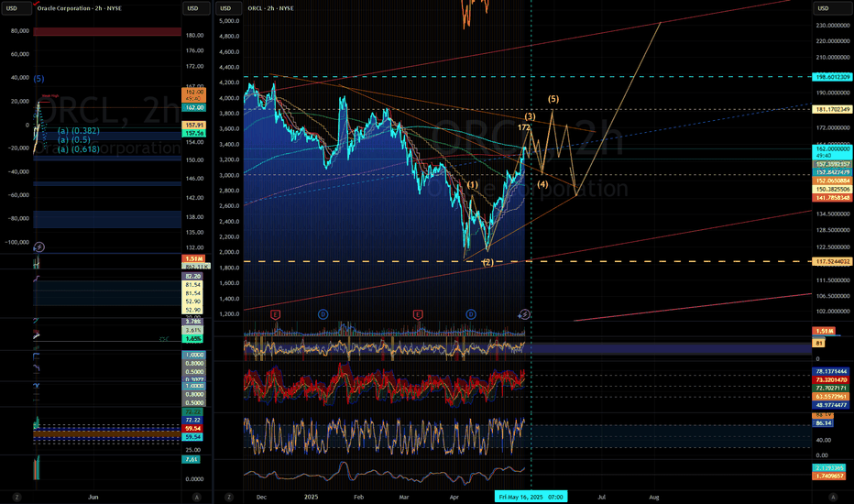Select the 117.5244032 price label
854x504 pixels.
(832, 261)
